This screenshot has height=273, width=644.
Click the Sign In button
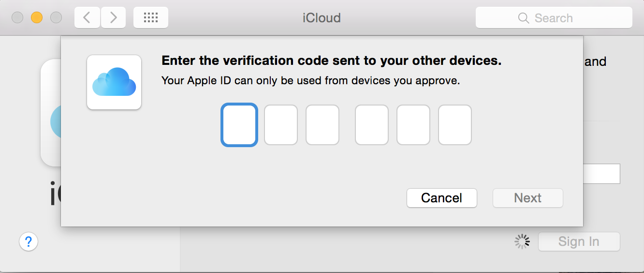pos(579,242)
